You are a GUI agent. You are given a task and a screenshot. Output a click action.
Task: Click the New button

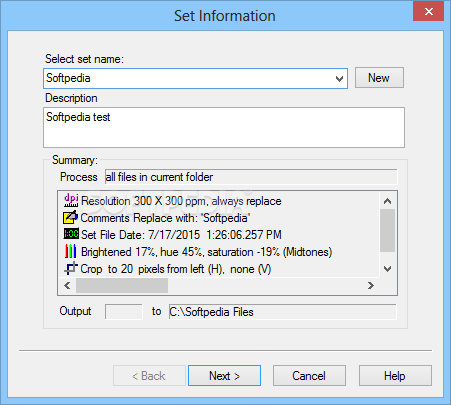(x=379, y=78)
